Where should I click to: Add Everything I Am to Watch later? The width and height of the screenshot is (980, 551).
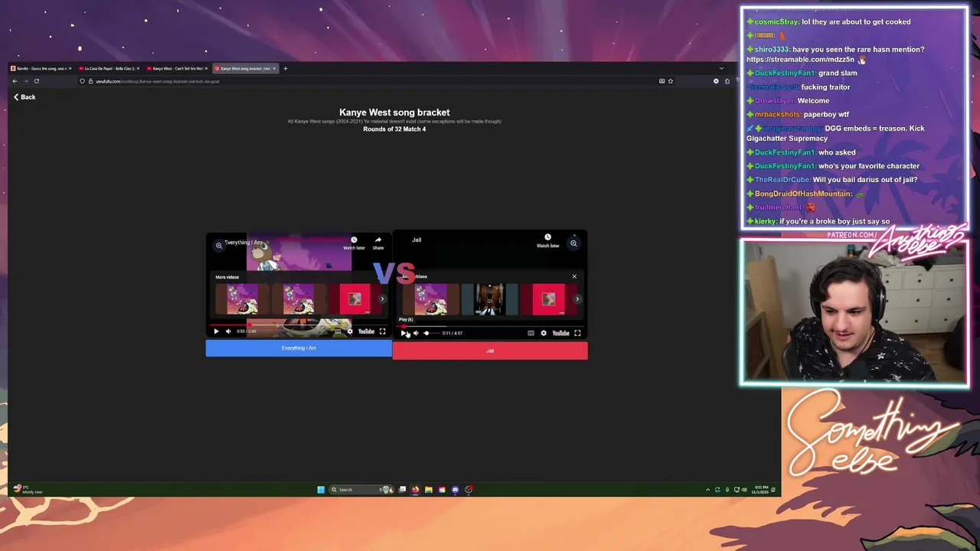coord(354,243)
